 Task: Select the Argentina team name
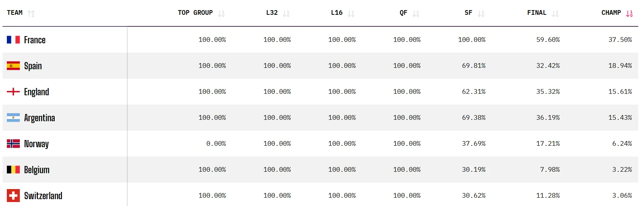(x=40, y=118)
